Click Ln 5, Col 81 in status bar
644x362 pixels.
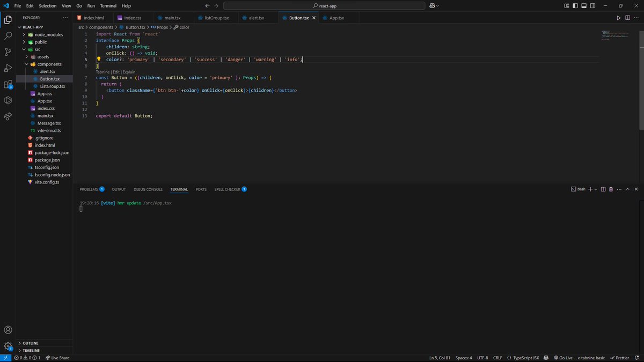pyautogui.click(x=440, y=358)
